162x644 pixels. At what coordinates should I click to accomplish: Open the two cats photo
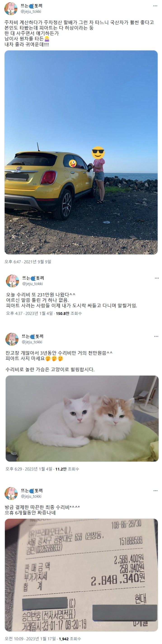pyautogui.click(x=82, y=418)
